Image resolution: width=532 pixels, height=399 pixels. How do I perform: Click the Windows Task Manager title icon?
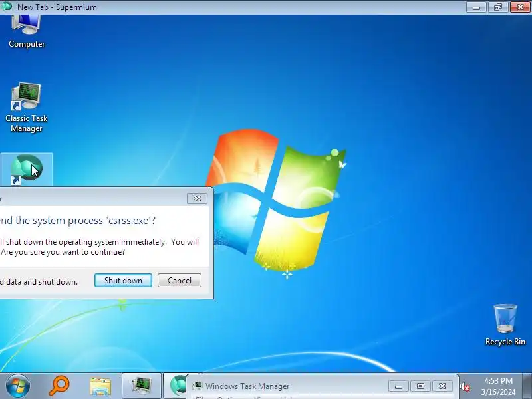(197, 386)
